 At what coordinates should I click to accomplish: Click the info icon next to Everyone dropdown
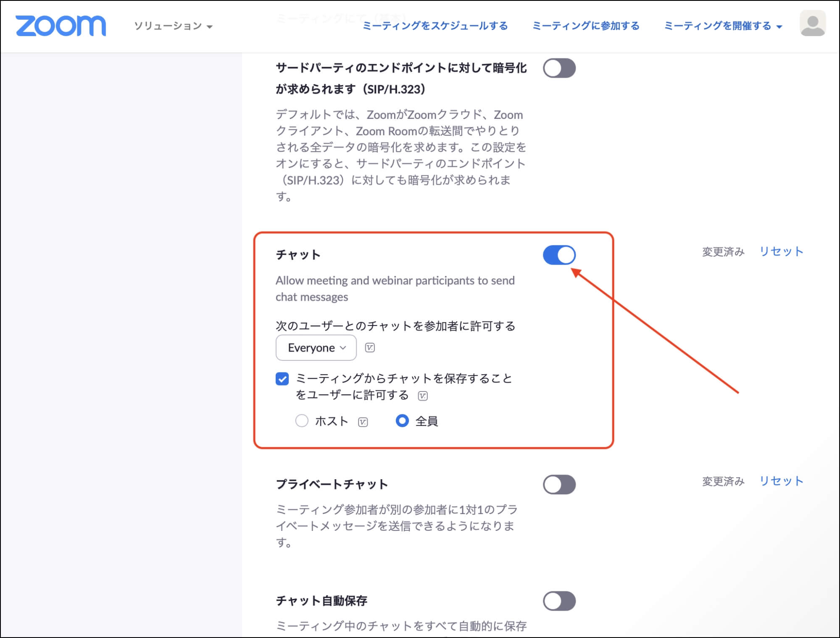click(x=370, y=347)
